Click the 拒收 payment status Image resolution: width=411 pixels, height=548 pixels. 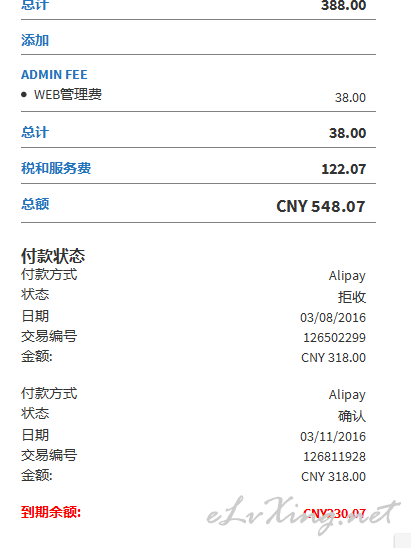(x=352, y=297)
